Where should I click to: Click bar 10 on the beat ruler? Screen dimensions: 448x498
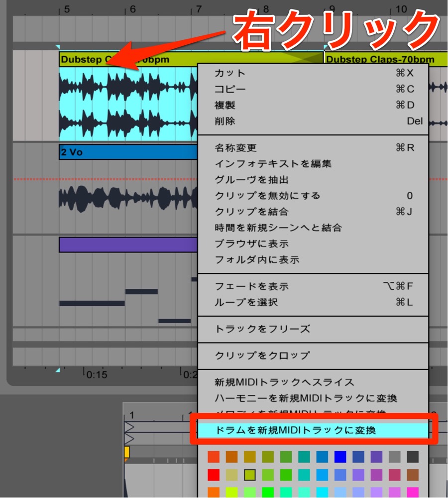pyautogui.click(x=401, y=9)
